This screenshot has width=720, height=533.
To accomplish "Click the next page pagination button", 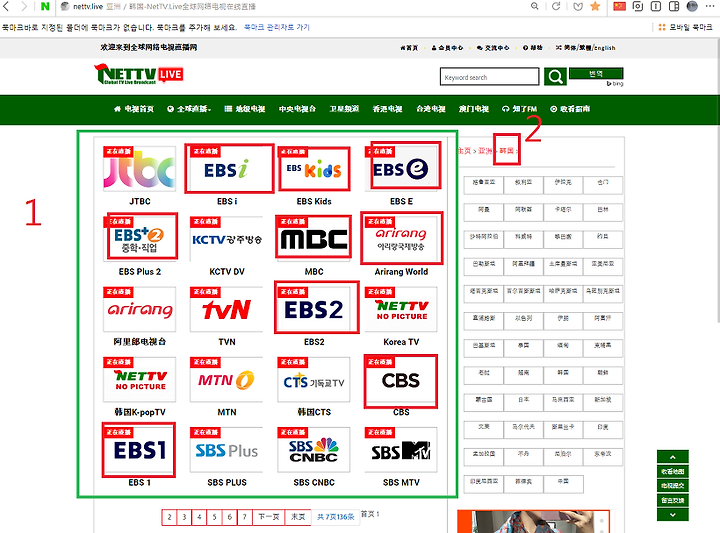I will 269,517.
